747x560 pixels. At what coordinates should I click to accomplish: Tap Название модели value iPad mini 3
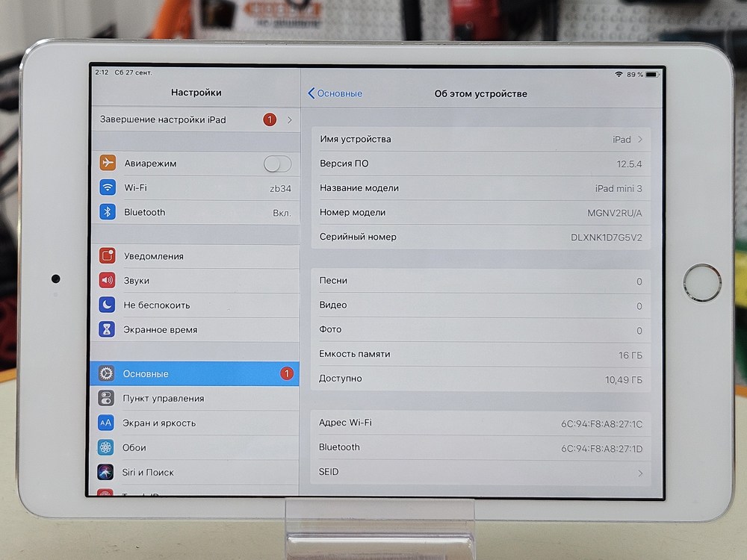[x=618, y=188]
